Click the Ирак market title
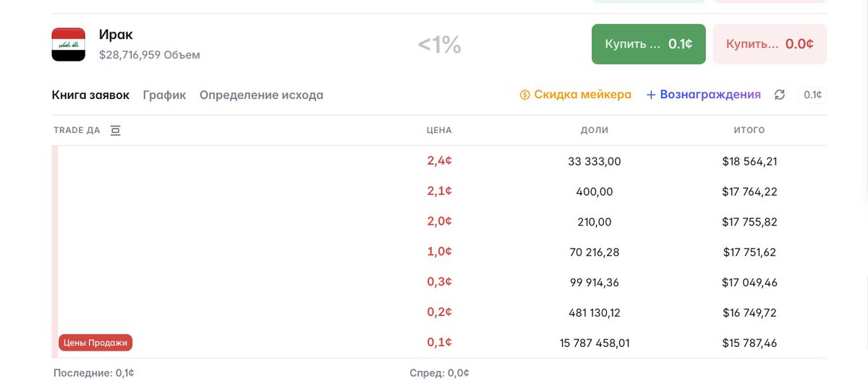Screen dimensions: 868x386 116,35
